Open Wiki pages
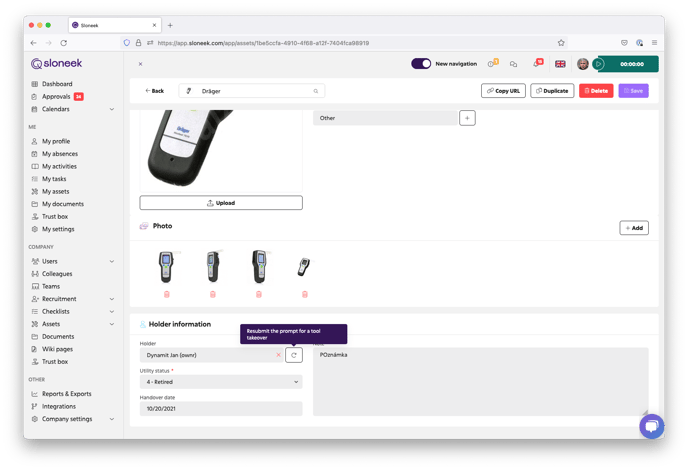The image size is (688, 470). 57,349
